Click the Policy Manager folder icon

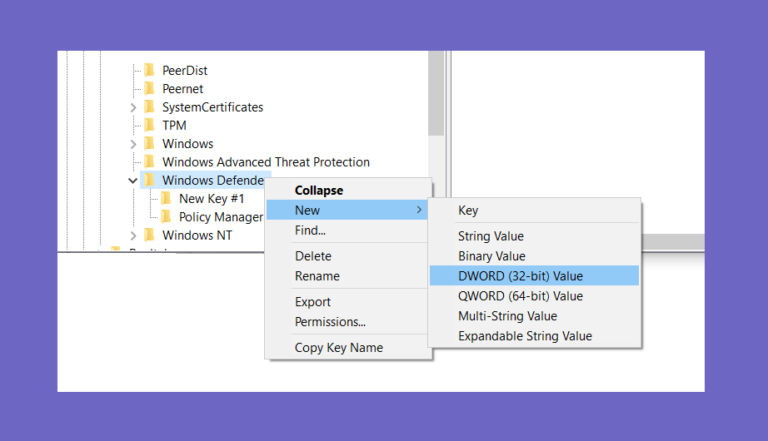(166, 217)
